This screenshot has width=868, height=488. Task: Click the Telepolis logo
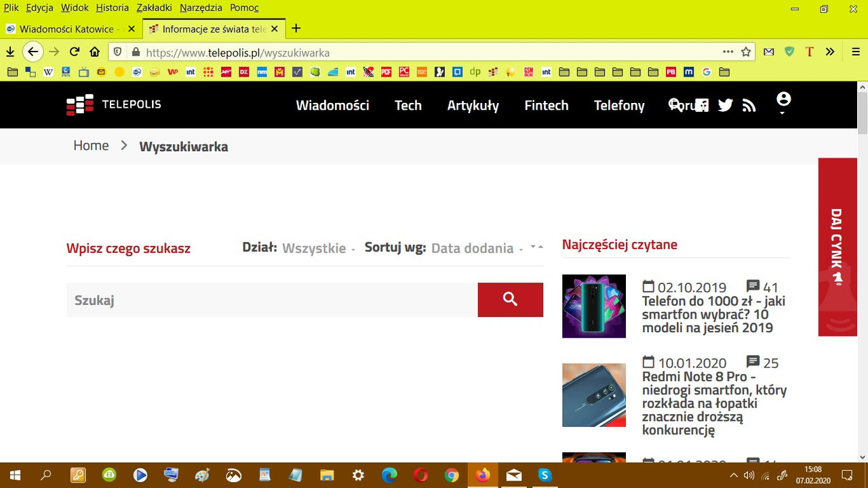(x=113, y=104)
